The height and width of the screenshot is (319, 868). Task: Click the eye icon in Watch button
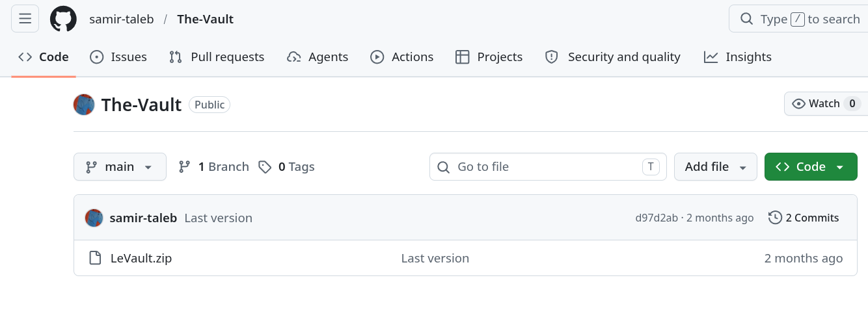pos(799,104)
